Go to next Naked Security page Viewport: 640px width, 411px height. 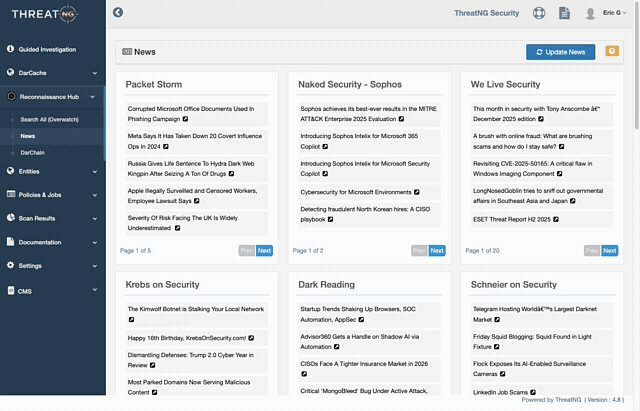coord(437,251)
